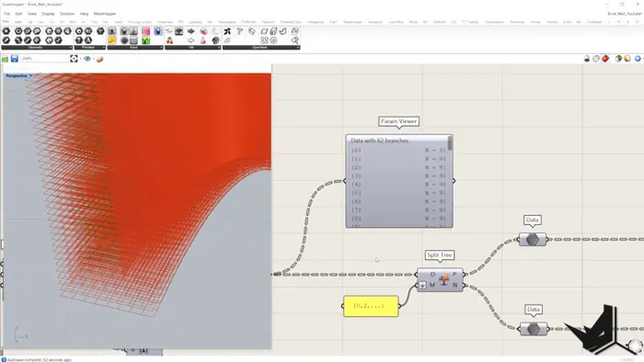Expand the Primitive panel dropdown
This screenshot has height=362, width=644.
pos(103,48)
